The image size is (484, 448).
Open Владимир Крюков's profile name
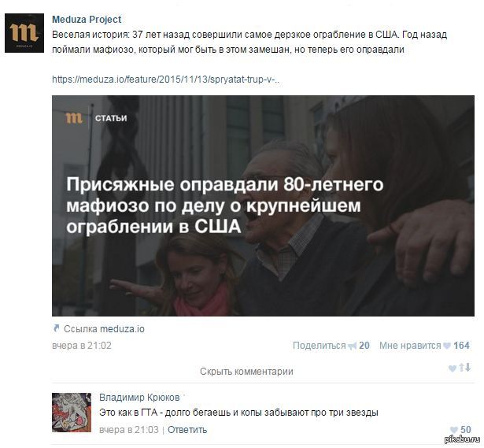pyautogui.click(x=139, y=398)
